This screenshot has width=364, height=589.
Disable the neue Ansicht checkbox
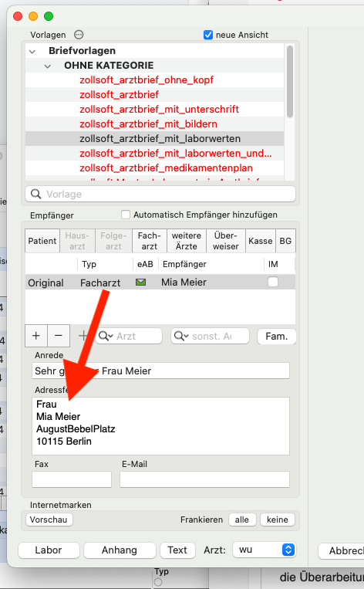pos(208,35)
